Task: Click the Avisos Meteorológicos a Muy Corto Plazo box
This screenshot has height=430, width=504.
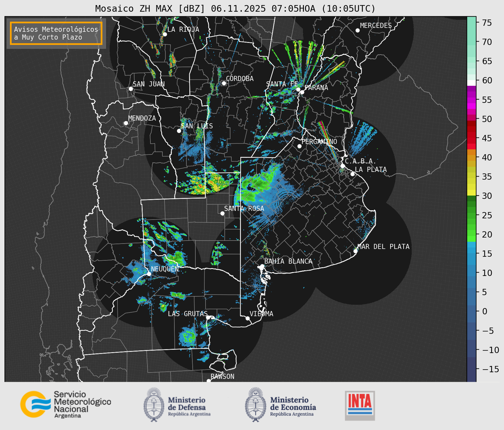Action: coord(56,33)
